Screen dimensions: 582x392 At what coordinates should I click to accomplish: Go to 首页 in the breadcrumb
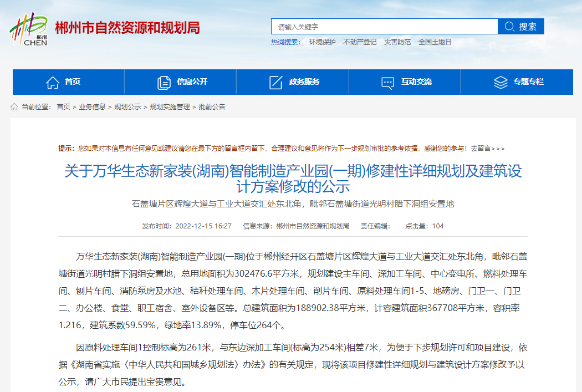[x=63, y=107]
